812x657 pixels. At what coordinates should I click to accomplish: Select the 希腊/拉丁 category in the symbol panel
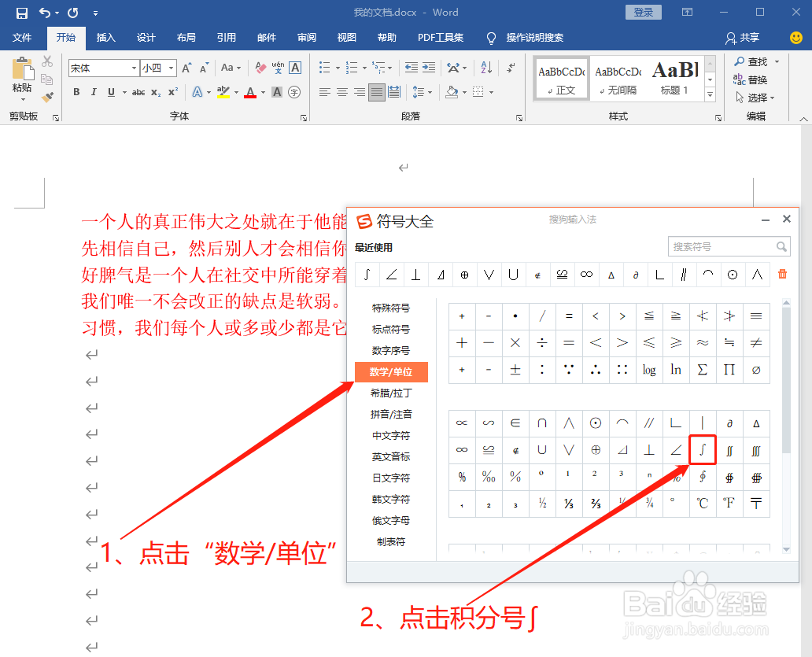pos(391,393)
